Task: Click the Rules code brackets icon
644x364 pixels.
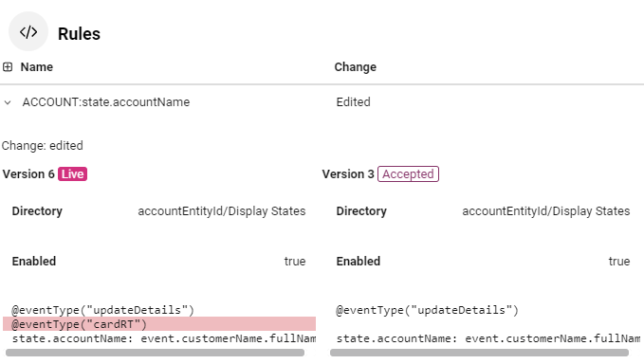Action: click(28, 31)
